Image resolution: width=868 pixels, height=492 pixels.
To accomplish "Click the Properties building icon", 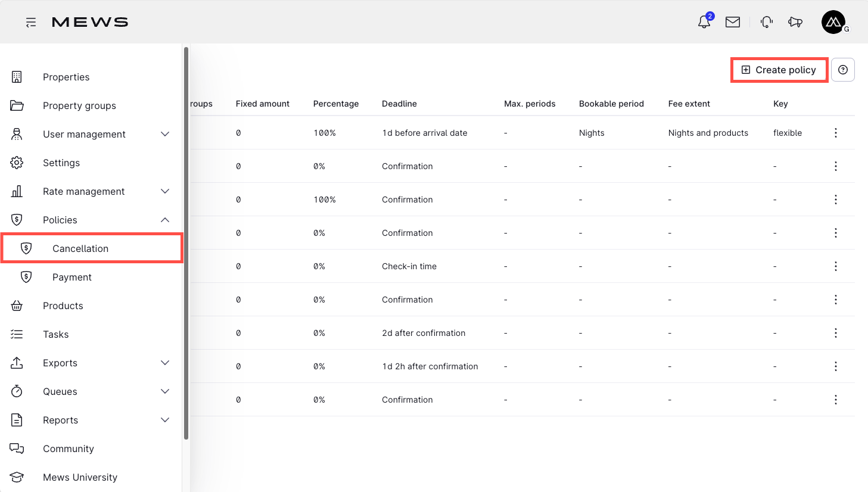I will 17,77.
